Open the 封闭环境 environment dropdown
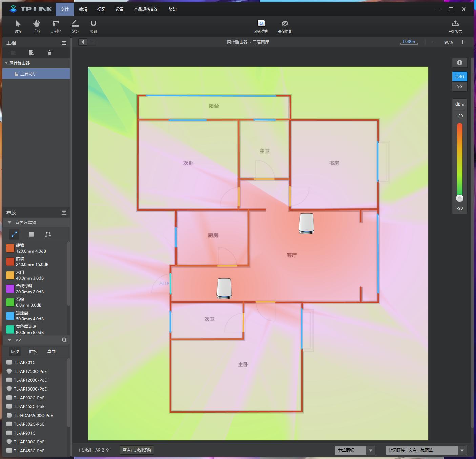The width and height of the screenshot is (476, 459). pos(462,450)
